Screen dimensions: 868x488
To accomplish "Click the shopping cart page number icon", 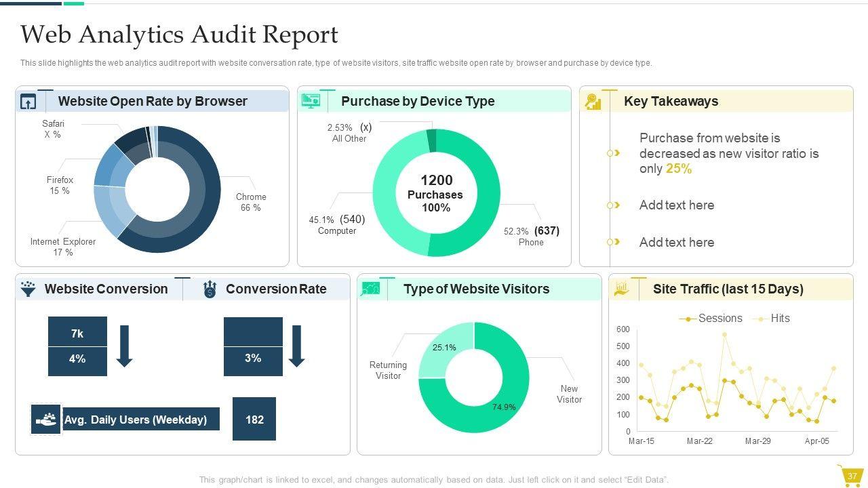I will [852, 476].
